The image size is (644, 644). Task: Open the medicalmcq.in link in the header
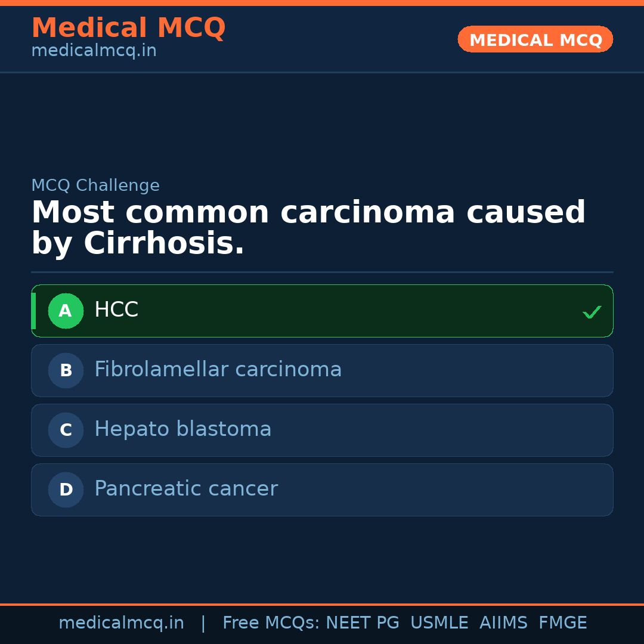point(94,51)
